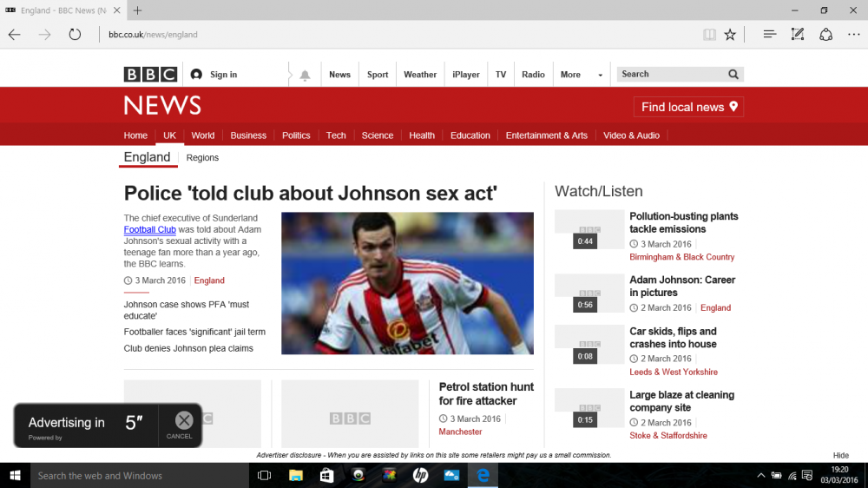
Task: Click the BBC logo
Action: tap(150, 74)
